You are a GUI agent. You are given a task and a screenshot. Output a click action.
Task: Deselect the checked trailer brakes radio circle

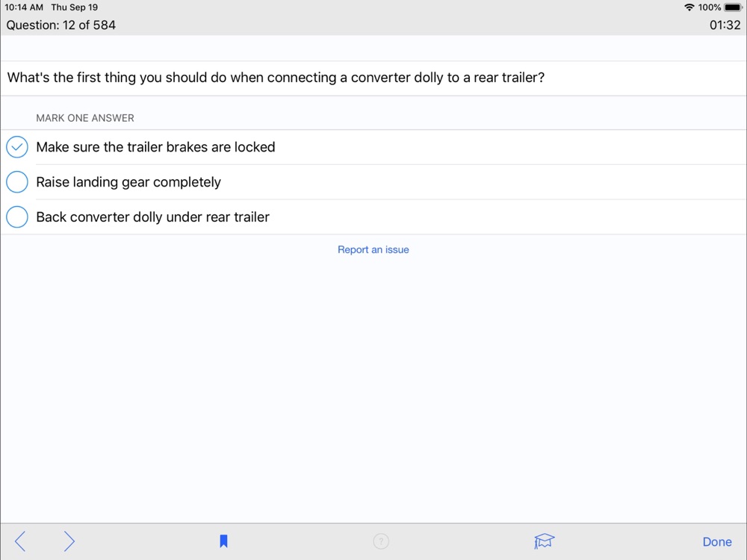(x=17, y=147)
